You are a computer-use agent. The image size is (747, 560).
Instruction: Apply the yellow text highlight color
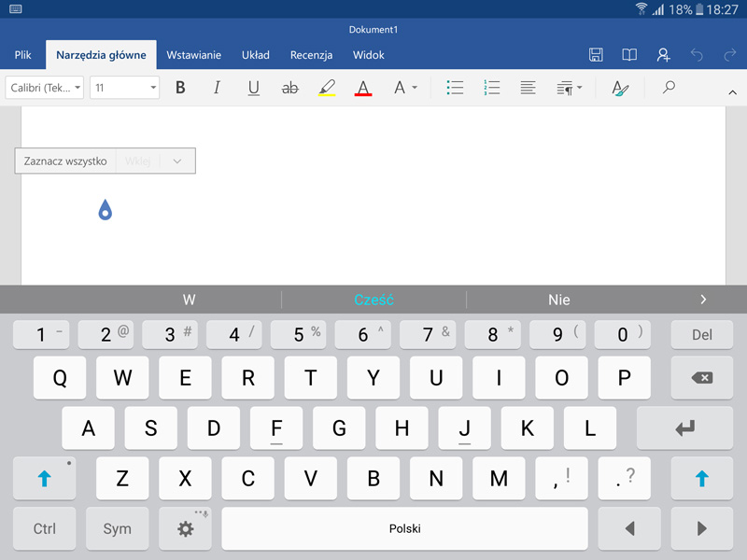point(327,88)
